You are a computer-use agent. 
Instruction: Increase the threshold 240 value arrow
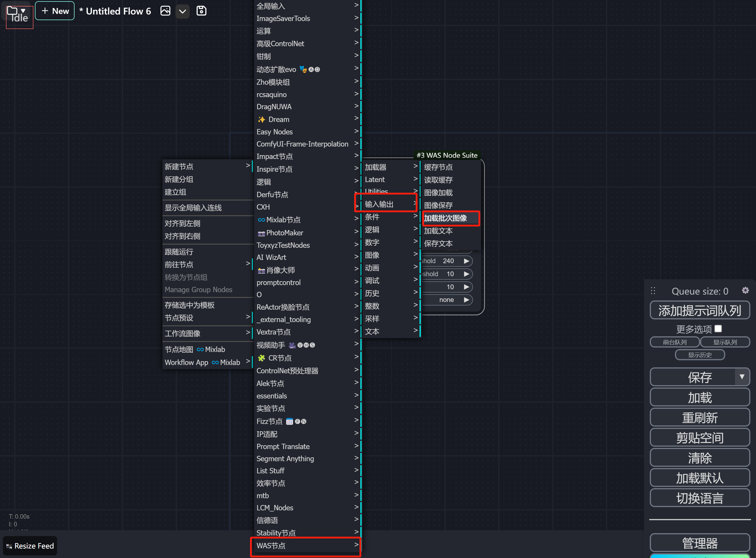(466, 261)
